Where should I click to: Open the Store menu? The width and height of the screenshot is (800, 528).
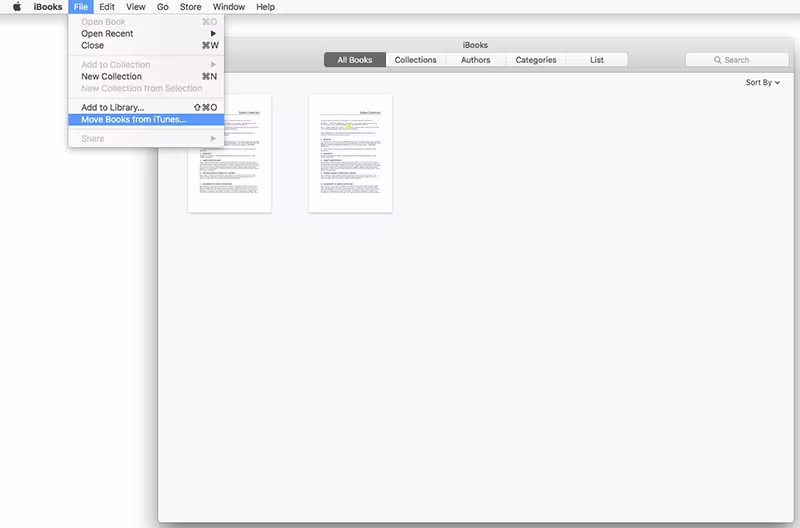[190, 7]
